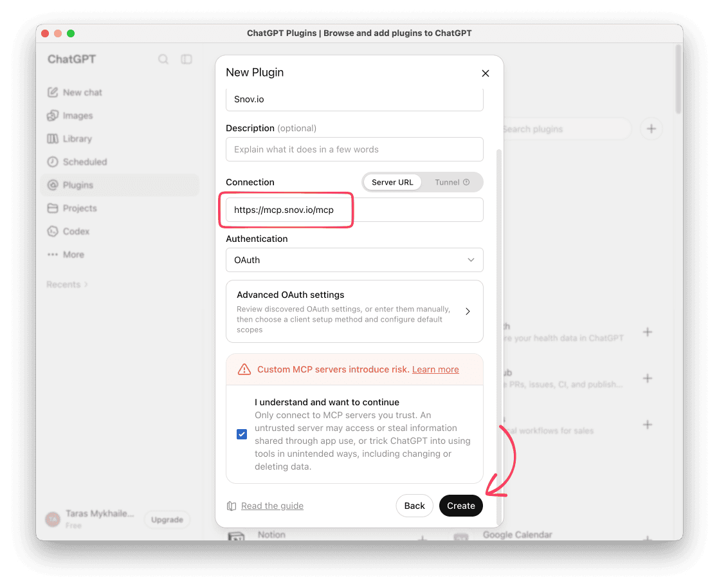
Task: Open the Authentication OAuth dropdown
Action: point(354,260)
